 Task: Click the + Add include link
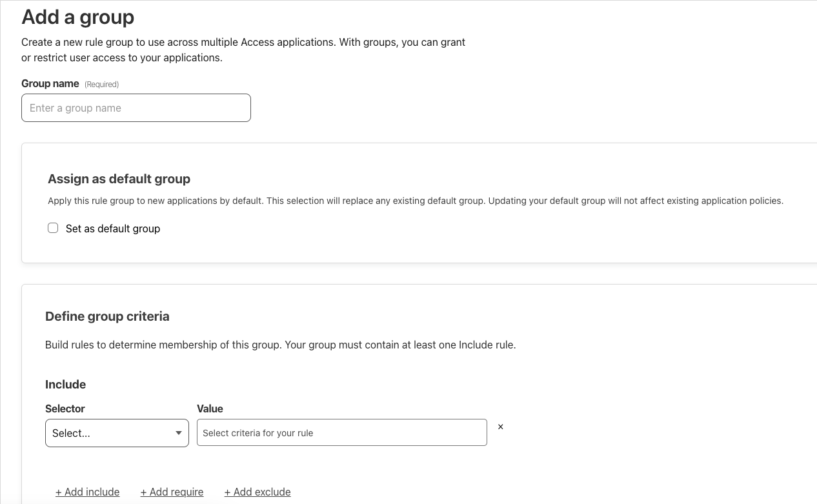point(87,492)
